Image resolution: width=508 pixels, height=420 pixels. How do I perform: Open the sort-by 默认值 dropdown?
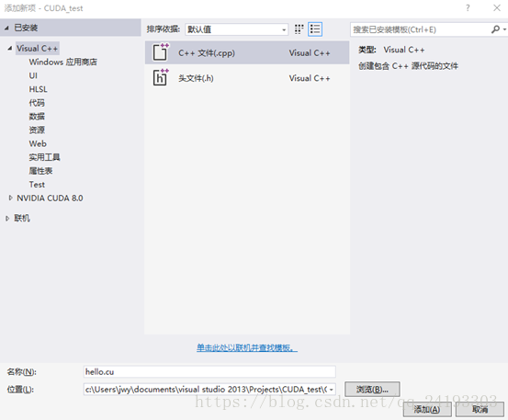click(x=236, y=29)
